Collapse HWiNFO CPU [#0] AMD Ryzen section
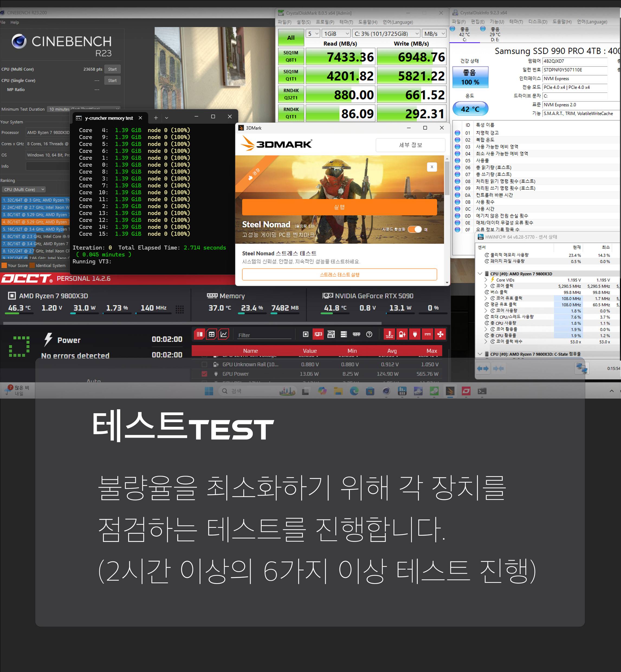The height and width of the screenshot is (672, 621). coord(480,273)
